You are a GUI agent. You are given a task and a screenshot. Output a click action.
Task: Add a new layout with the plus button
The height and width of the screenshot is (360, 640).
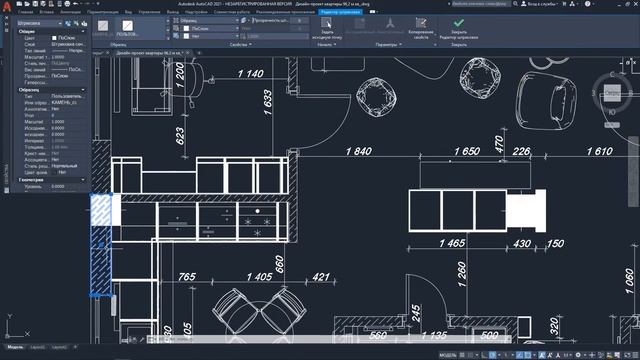coord(75,347)
